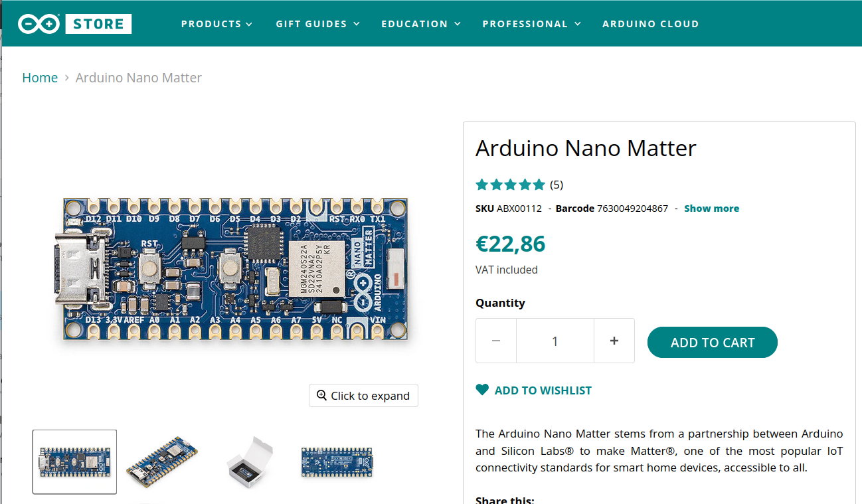Click the five-star rating icons
Viewport: 862px width, 504px height.
[x=510, y=185]
